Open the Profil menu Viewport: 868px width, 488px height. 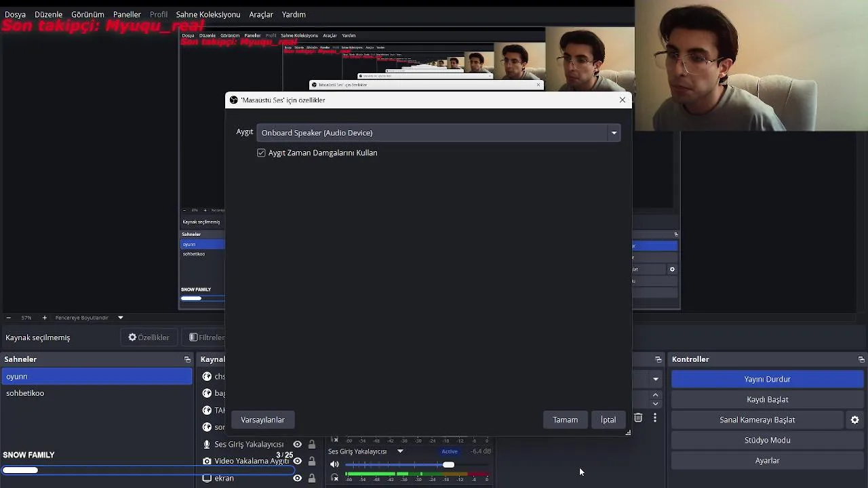[x=159, y=14]
